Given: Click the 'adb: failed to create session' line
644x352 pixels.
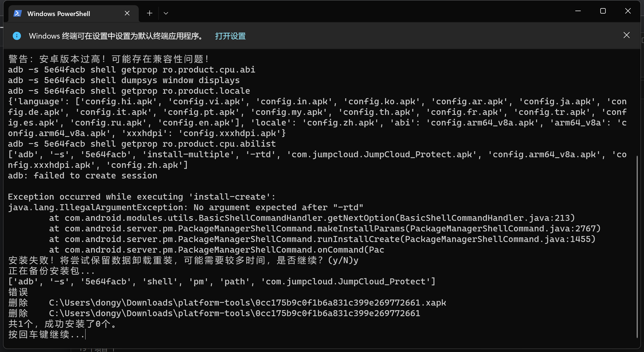Looking at the screenshot, I should tap(83, 176).
